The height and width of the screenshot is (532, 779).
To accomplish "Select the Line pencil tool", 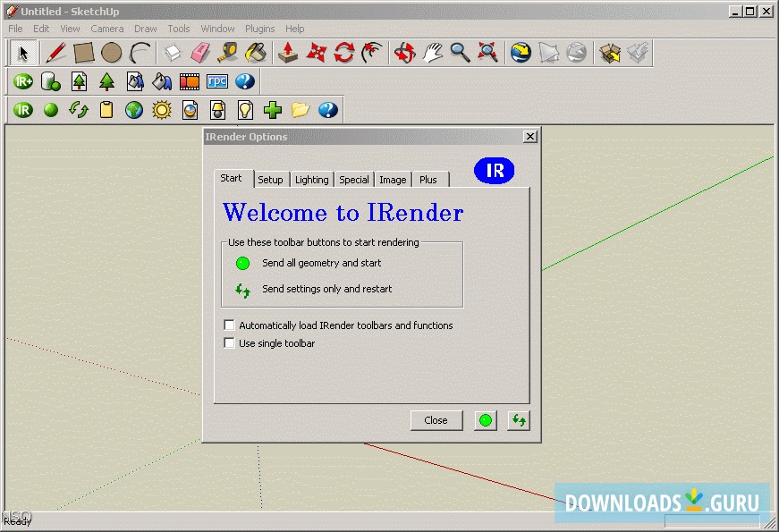I will point(55,53).
